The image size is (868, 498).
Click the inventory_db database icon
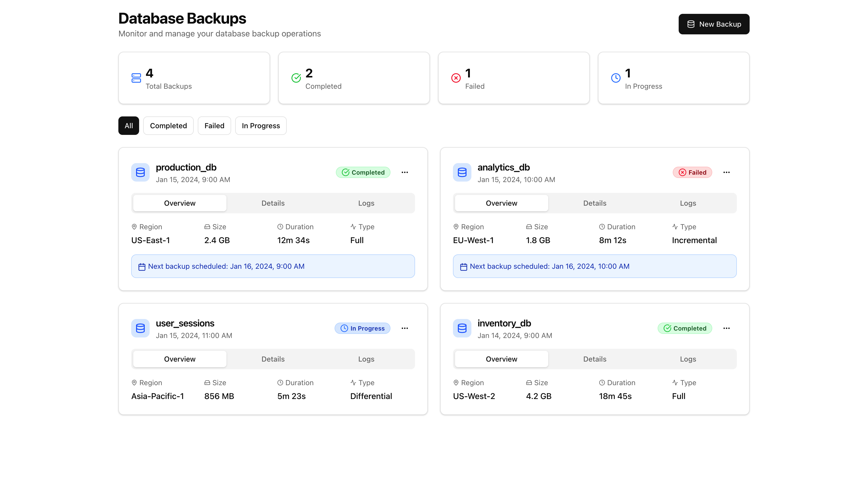click(462, 328)
